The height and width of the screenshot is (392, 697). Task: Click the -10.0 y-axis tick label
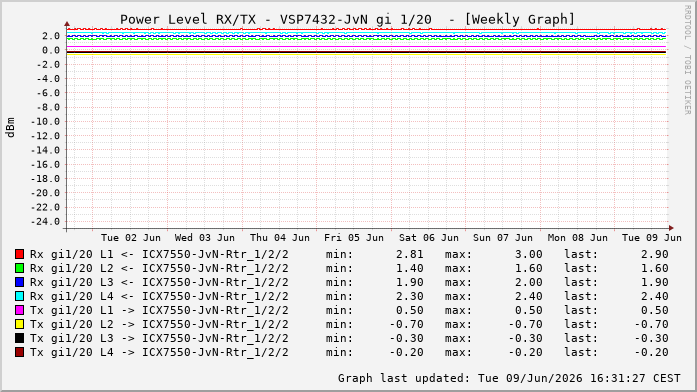[45, 121]
